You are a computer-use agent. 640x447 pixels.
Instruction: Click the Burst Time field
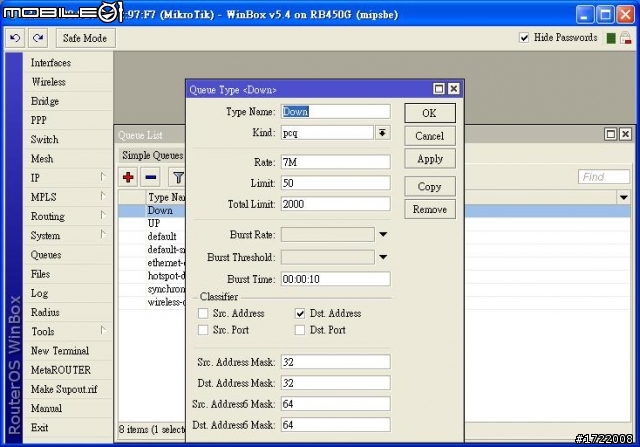336,279
